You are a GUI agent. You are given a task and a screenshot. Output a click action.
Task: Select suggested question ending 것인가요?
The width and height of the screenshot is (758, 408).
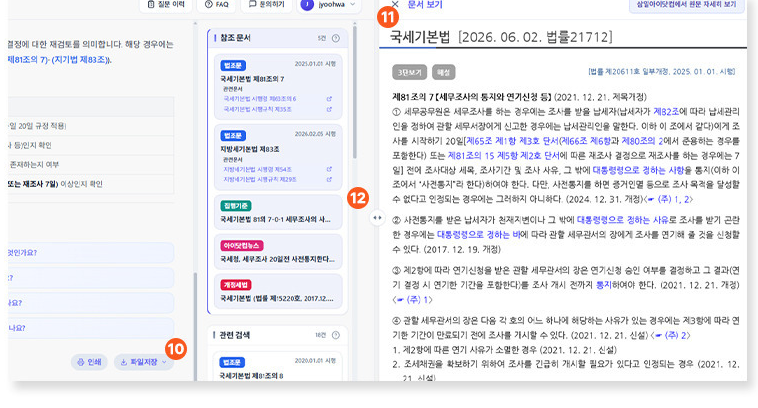pos(91,253)
